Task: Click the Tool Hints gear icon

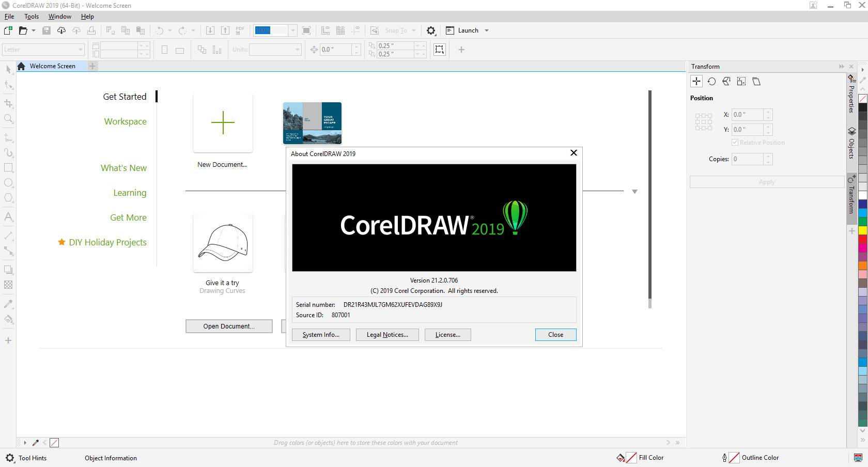Action: [x=9, y=458]
